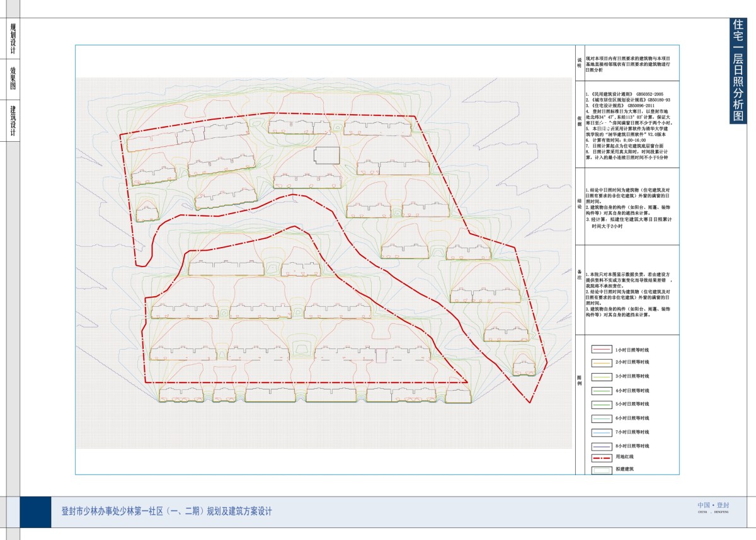This screenshot has width=756, height=540.
Task: Open the 建筑设计 side tab
Action: (13, 120)
